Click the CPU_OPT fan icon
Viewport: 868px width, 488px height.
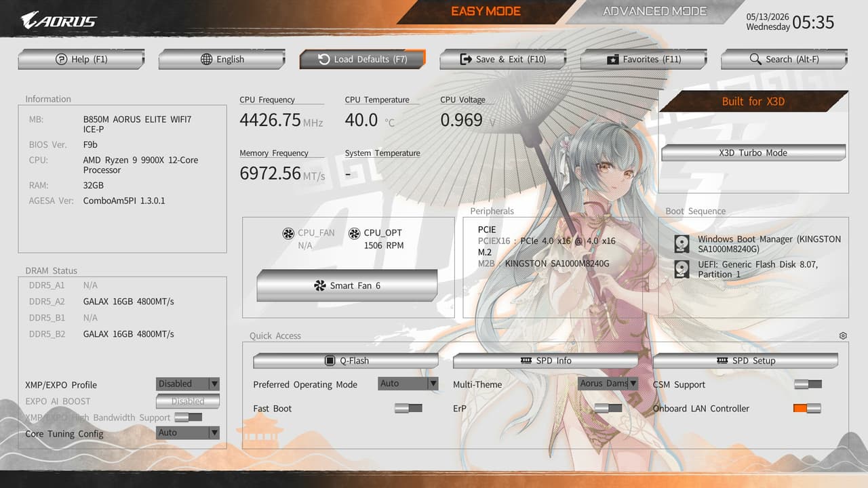tap(354, 234)
